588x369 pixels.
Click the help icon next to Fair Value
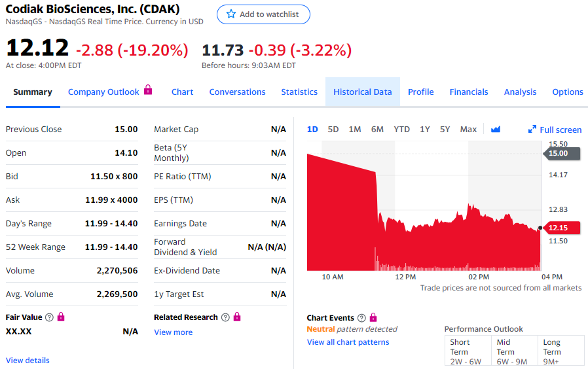tap(49, 317)
